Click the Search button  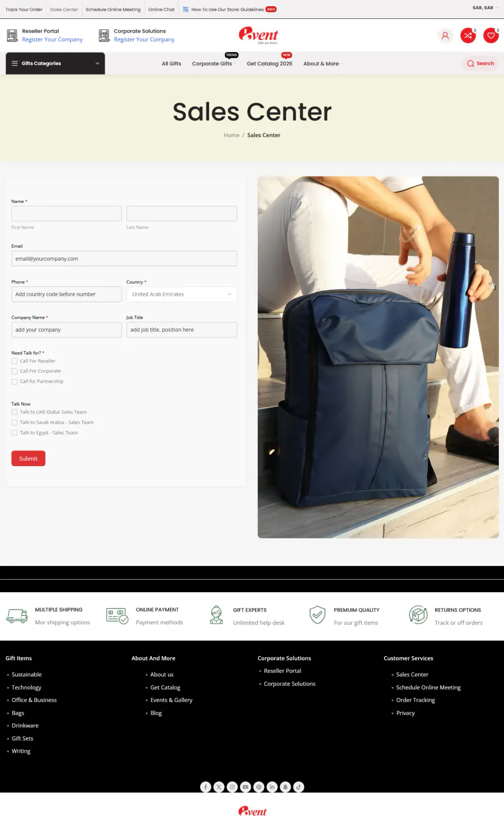click(480, 64)
